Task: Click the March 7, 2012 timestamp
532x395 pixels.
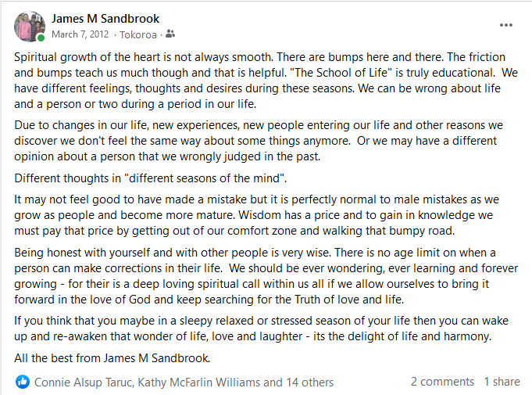Action: click(80, 34)
